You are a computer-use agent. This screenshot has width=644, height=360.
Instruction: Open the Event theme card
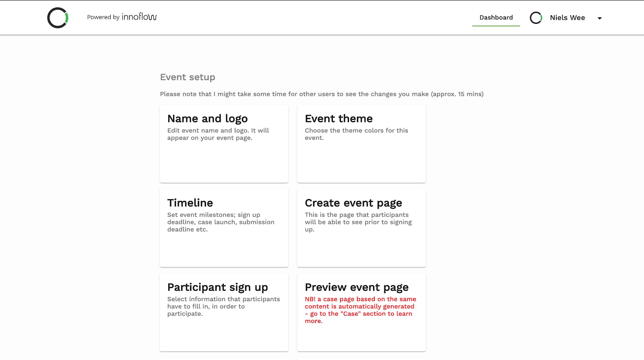tap(361, 144)
